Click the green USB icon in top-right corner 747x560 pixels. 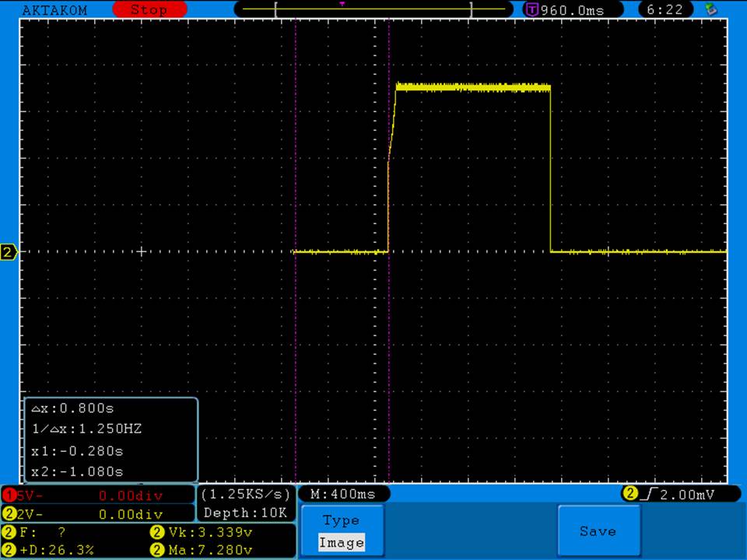point(710,10)
